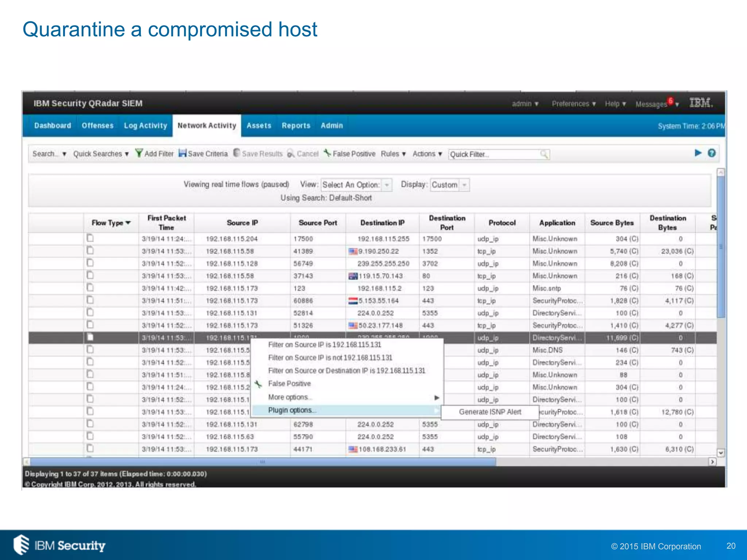Open the Actions dropdown menu

(427, 154)
